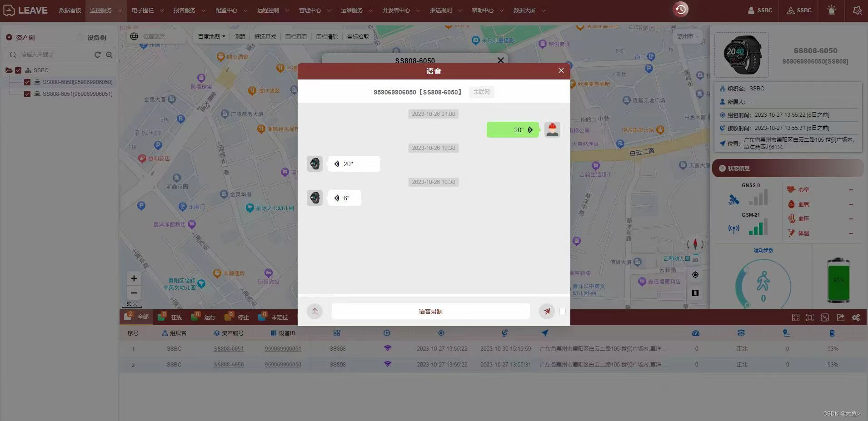The height and width of the screenshot is (421, 868).
Task: Open the 数据大屏 menu
Action: (x=529, y=10)
